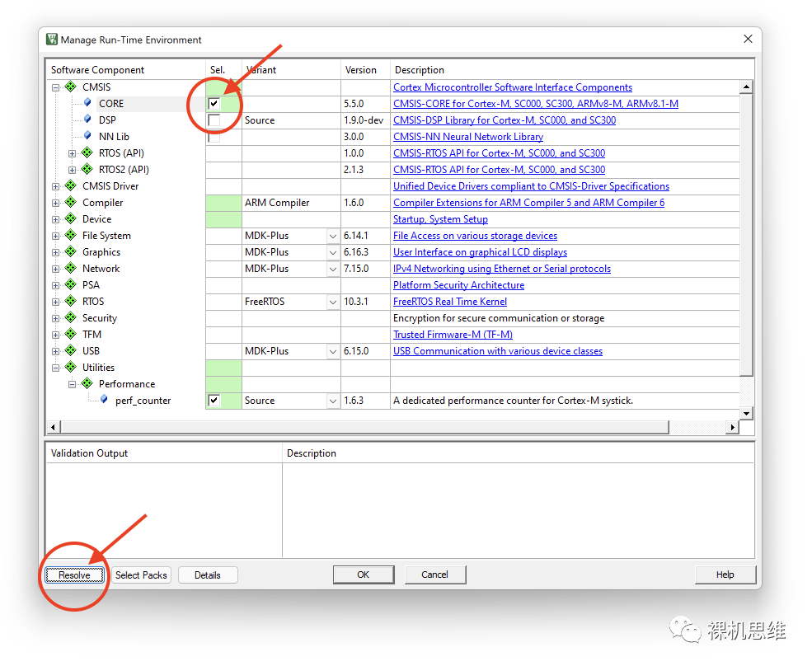Enable the NN Lib component checkbox
The image size is (812, 666).
pyautogui.click(x=214, y=138)
